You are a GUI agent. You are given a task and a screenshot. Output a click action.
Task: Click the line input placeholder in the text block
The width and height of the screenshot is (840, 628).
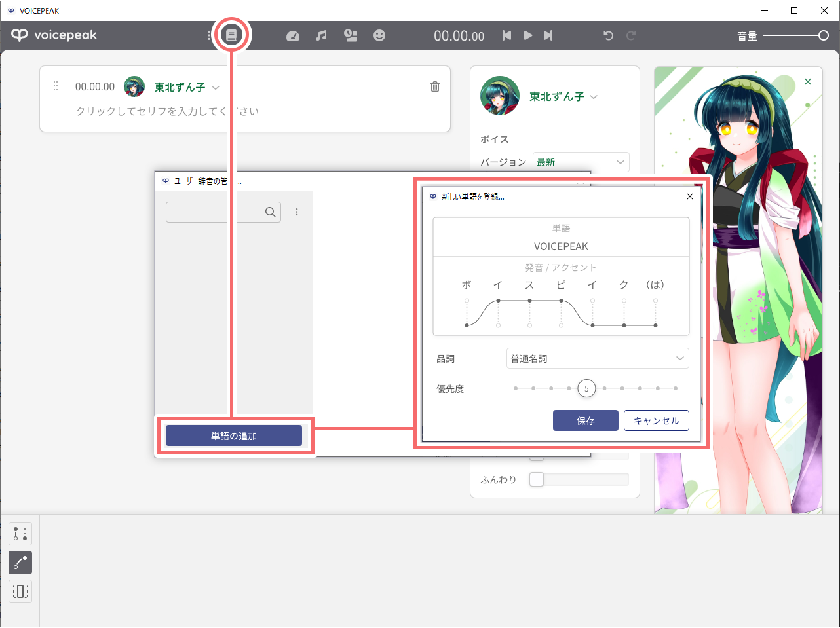click(x=167, y=111)
